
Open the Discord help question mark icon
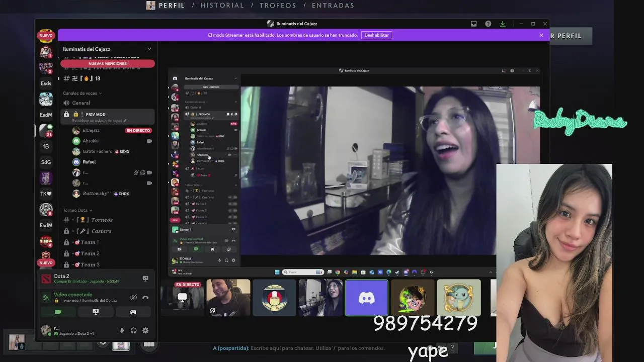pos(488,24)
